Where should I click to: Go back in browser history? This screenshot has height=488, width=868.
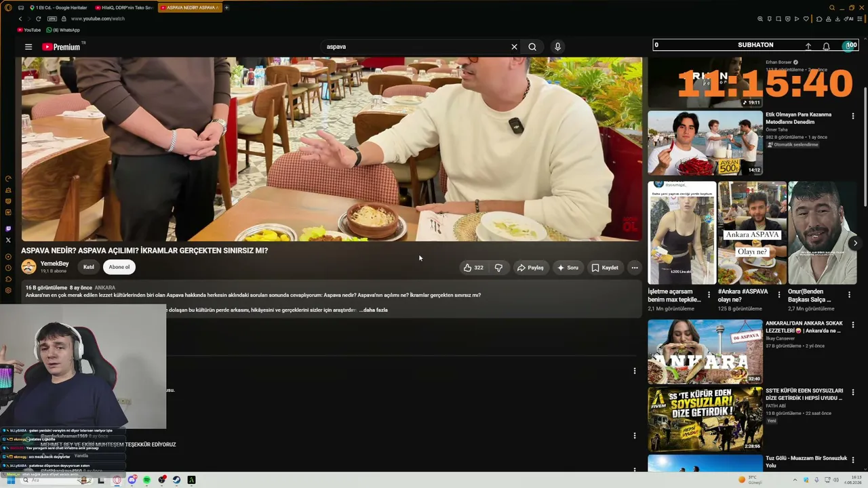(20, 19)
